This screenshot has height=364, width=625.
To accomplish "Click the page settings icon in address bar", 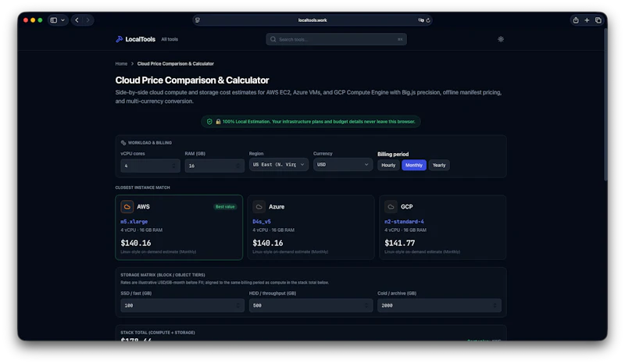I will pos(198,20).
